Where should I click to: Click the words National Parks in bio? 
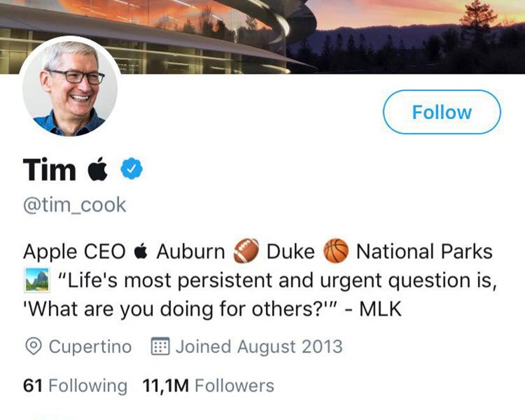pyautogui.click(x=424, y=252)
